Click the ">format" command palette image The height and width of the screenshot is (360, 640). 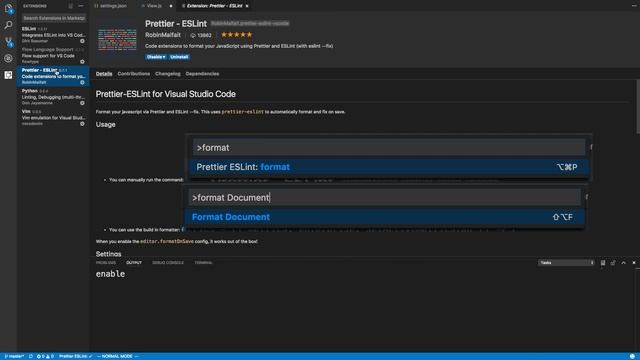389,157
